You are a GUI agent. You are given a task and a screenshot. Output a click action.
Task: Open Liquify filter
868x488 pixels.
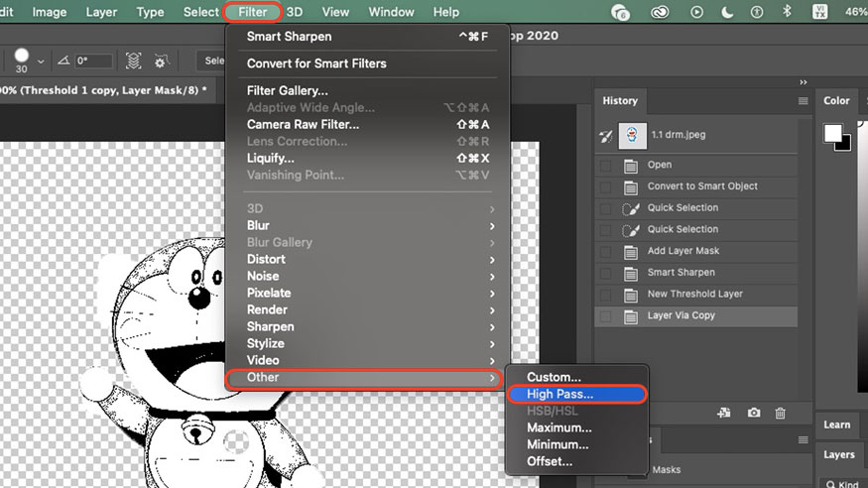(x=368, y=159)
